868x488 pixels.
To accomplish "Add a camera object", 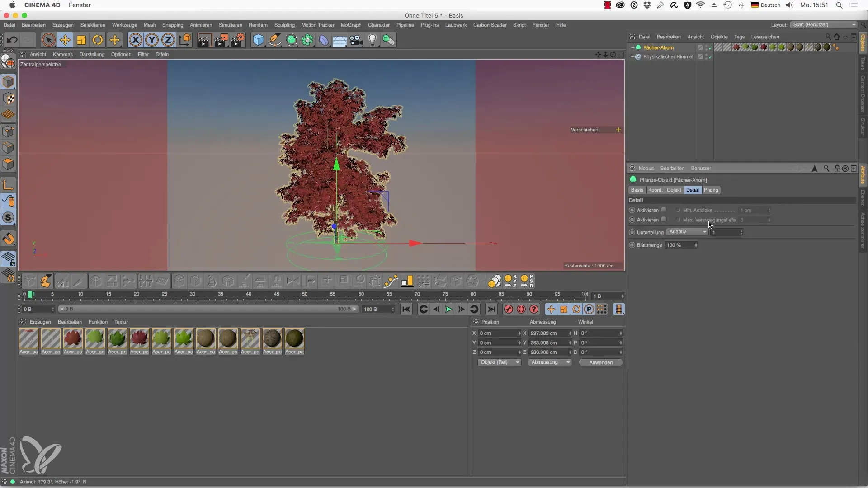I will [356, 40].
